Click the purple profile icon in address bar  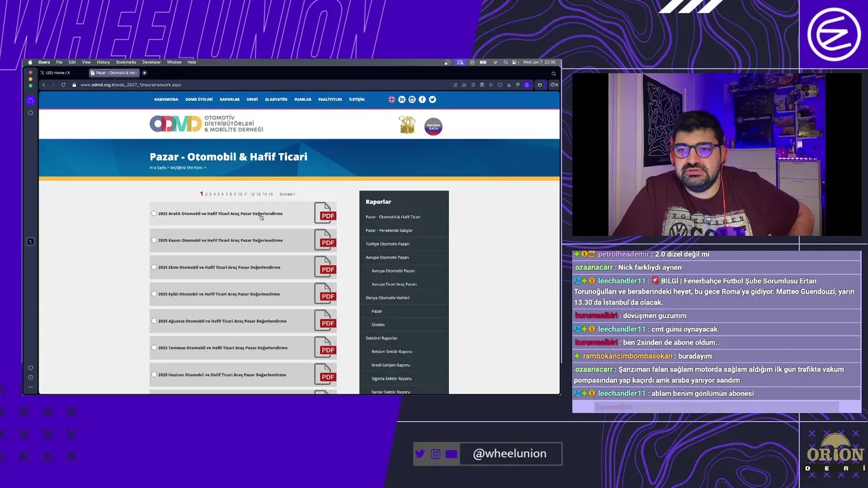pyautogui.click(x=527, y=85)
